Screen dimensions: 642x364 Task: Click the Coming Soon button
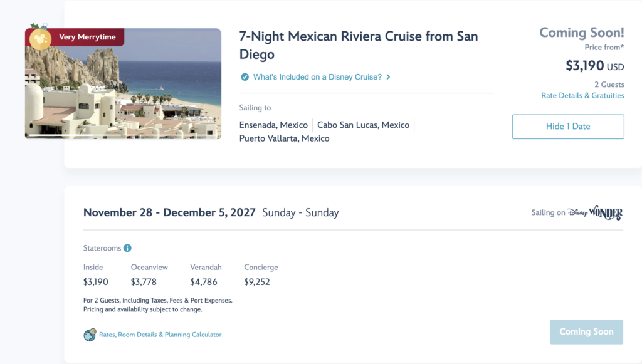click(x=586, y=331)
